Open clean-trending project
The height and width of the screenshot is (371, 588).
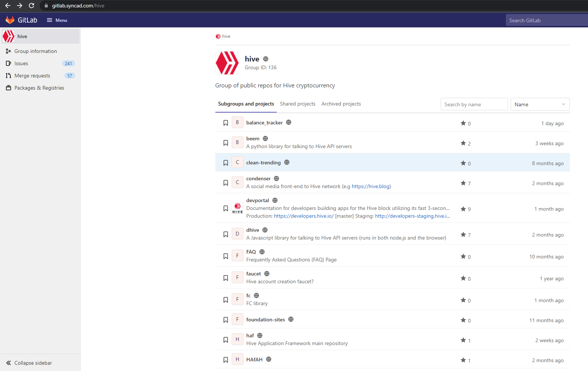click(x=263, y=163)
